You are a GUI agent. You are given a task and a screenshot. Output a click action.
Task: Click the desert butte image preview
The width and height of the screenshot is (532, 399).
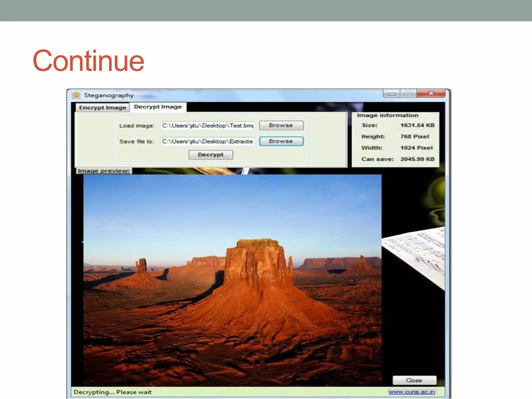point(232,281)
